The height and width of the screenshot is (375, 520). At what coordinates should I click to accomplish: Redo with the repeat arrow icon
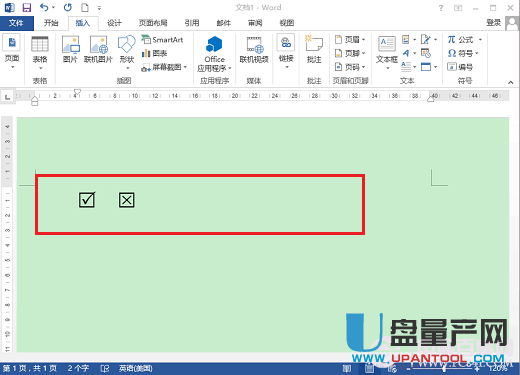68,7
